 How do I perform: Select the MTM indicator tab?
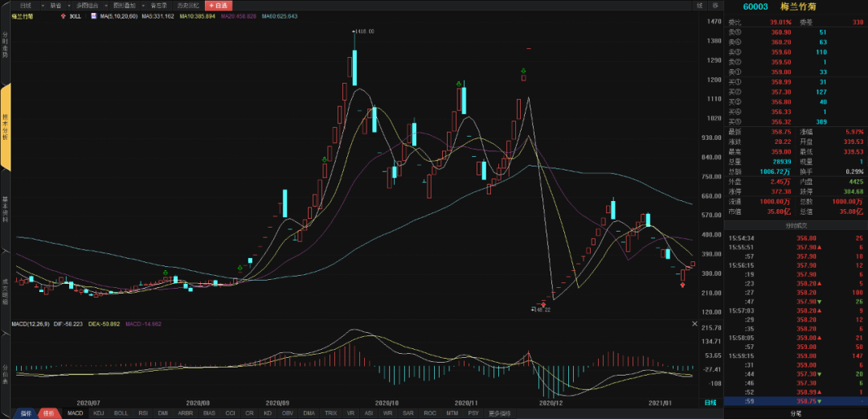point(452,413)
